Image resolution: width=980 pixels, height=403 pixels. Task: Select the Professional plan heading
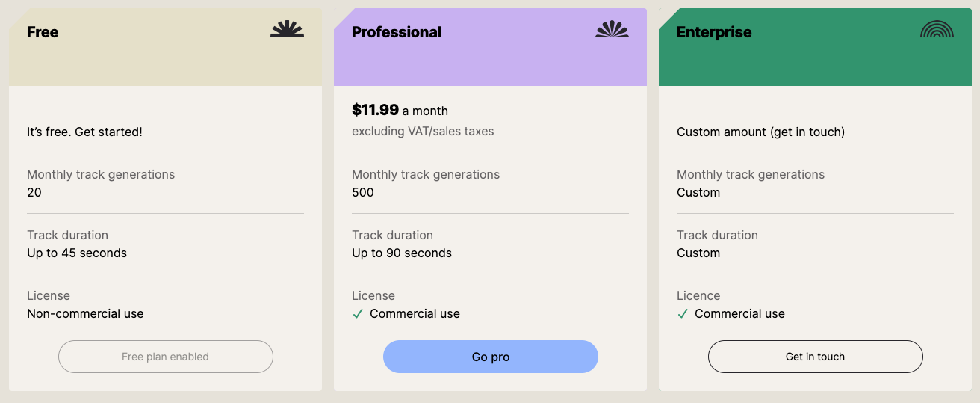[x=396, y=32]
